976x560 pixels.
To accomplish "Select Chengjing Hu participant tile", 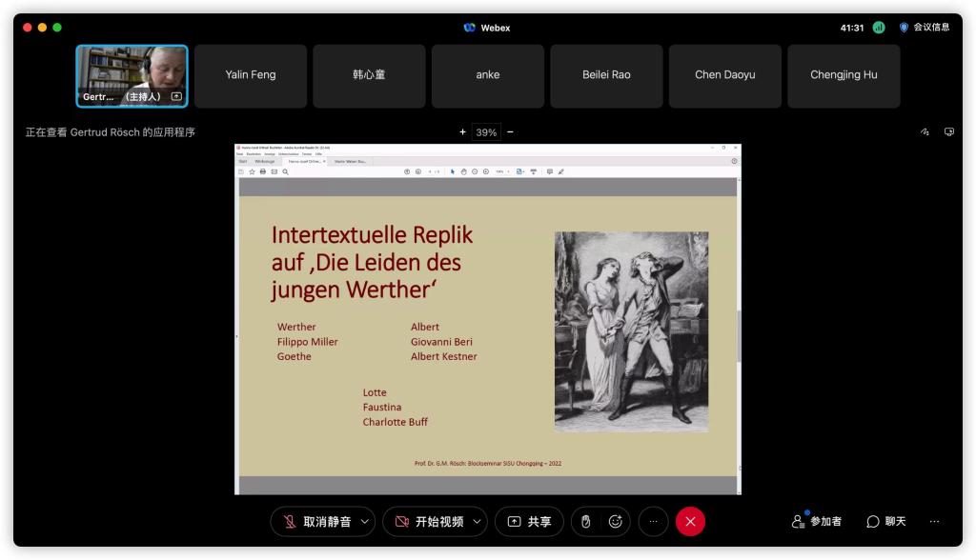I will click(844, 75).
